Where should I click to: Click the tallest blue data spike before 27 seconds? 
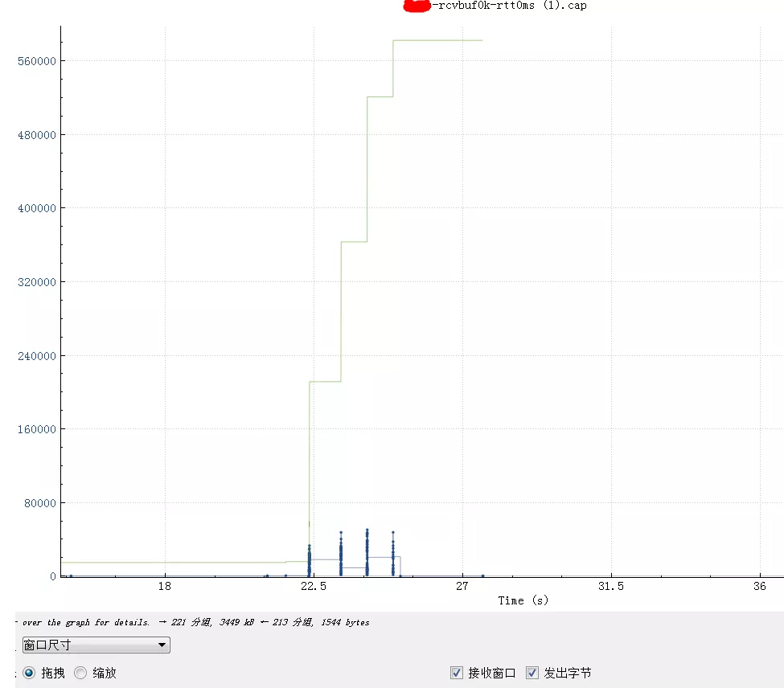point(367,553)
